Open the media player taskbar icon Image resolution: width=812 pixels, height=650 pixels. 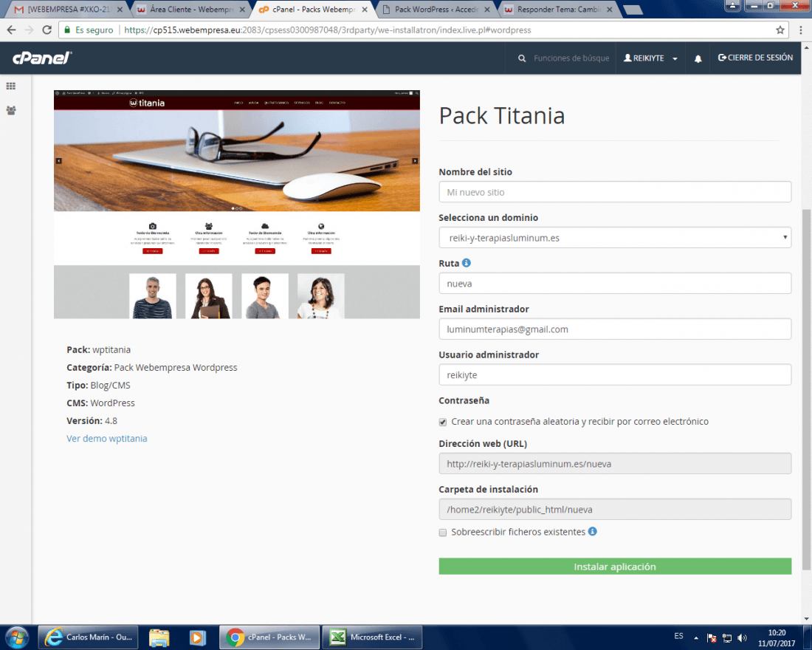tap(197, 637)
